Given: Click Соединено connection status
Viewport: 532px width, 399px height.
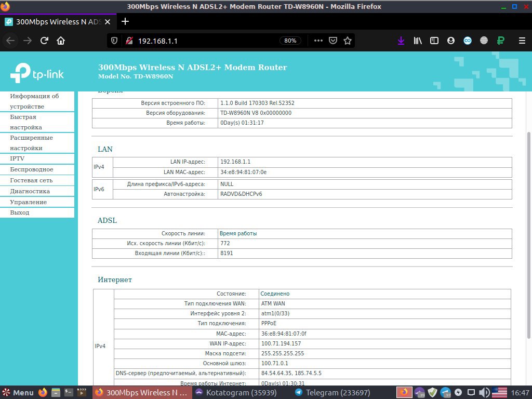Looking at the screenshot, I should 275,294.
